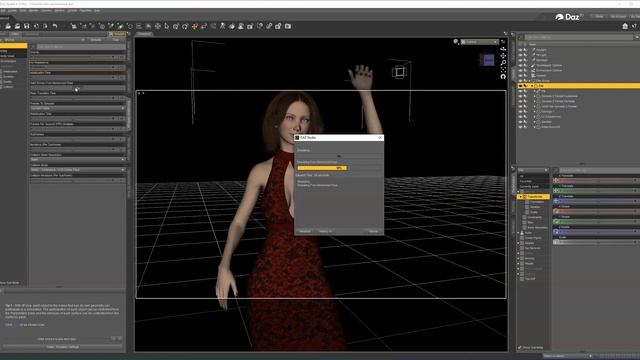Click the Daz logo in header
Screen dimensions: 640x360
click(x=569, y=17)
